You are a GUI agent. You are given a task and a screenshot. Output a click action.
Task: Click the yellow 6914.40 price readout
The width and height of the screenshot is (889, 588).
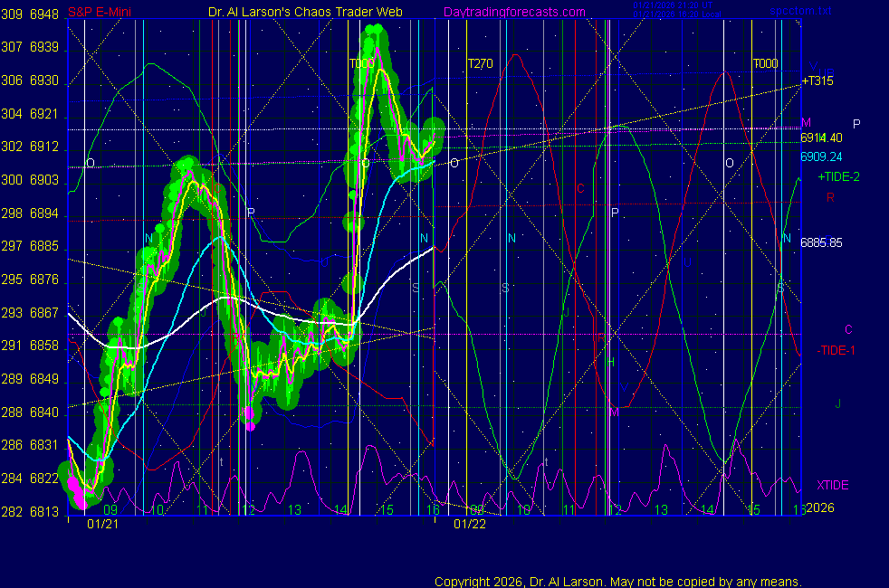(x=821, y=138)
